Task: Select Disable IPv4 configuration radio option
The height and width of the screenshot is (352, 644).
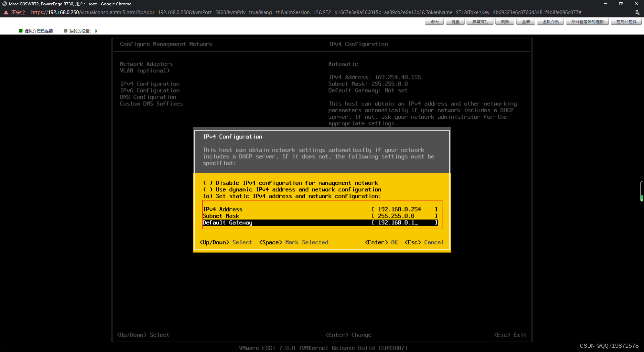Action: click(290, 183)
